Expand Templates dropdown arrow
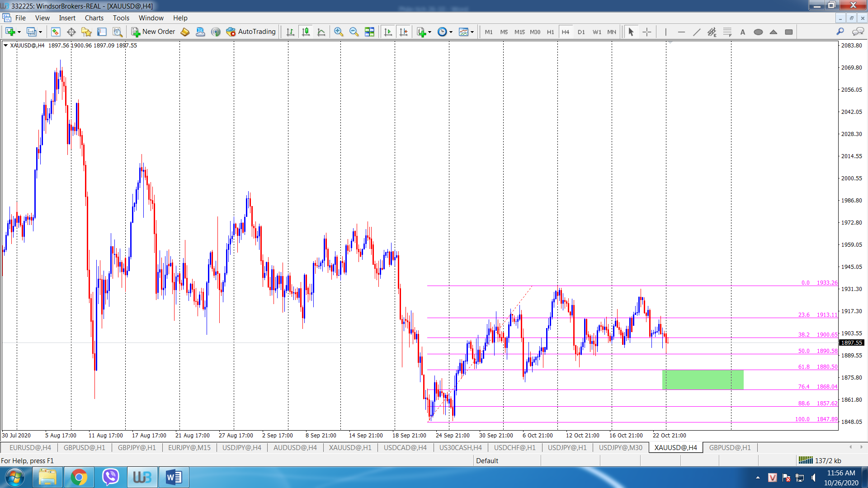 pyautogui.click(x=472, y=32)
